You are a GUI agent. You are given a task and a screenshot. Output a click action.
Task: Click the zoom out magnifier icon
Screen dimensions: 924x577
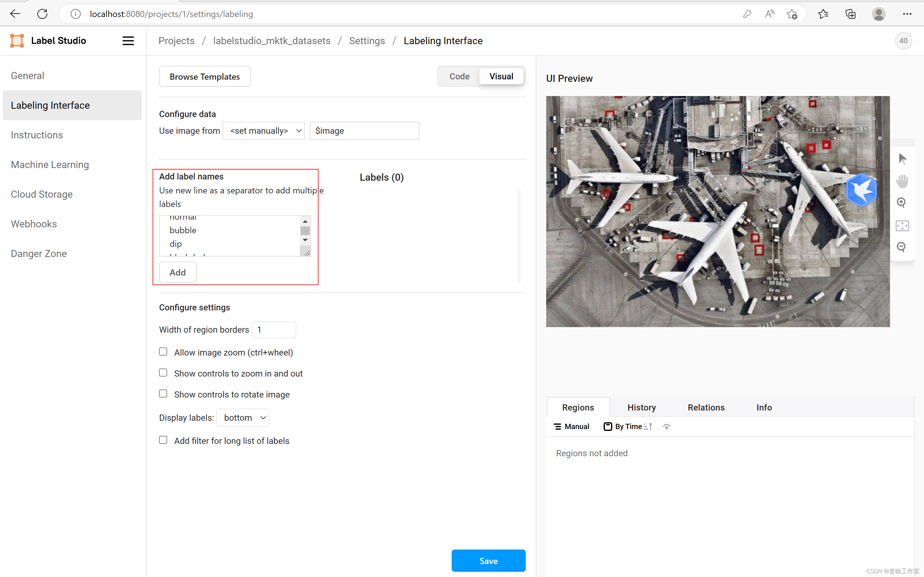(x=901, y=247)
